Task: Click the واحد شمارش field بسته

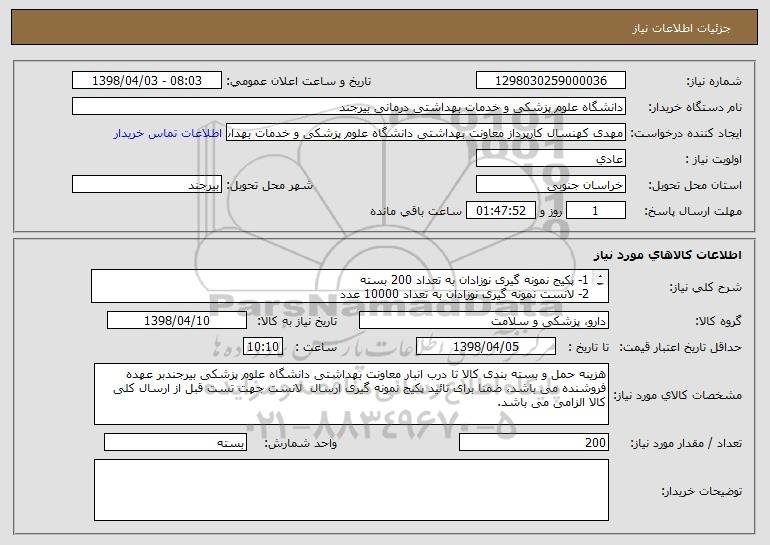Action: pos(175,442)
